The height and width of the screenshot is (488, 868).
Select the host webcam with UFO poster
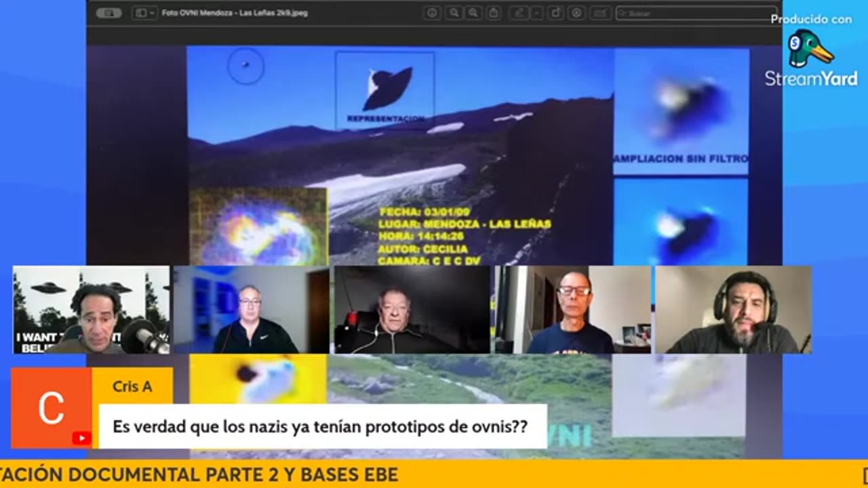coord(92,310)
